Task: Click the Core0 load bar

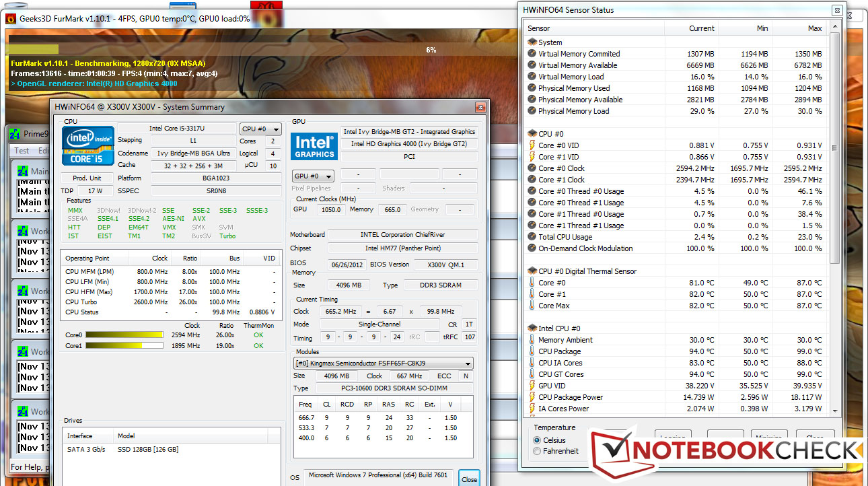Action: (124, 335)
